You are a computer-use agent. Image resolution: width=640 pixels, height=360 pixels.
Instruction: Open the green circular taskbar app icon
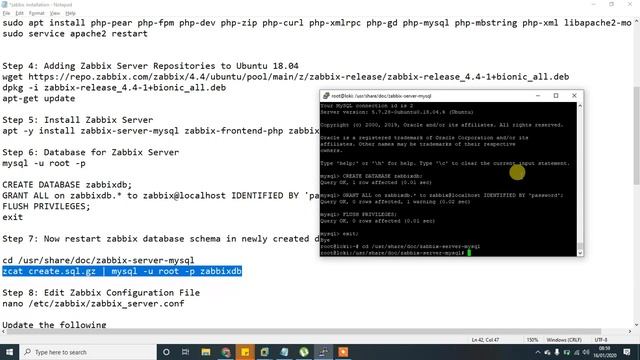(304, 352)
